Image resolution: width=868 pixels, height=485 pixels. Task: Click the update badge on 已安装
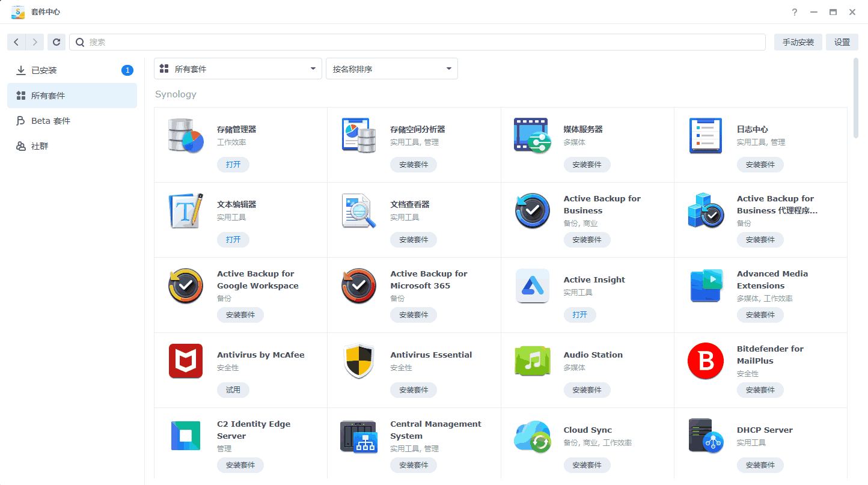coord(127,70)
